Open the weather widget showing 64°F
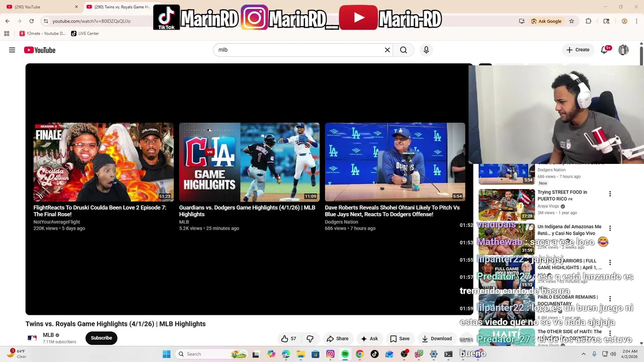 (17, 354)
